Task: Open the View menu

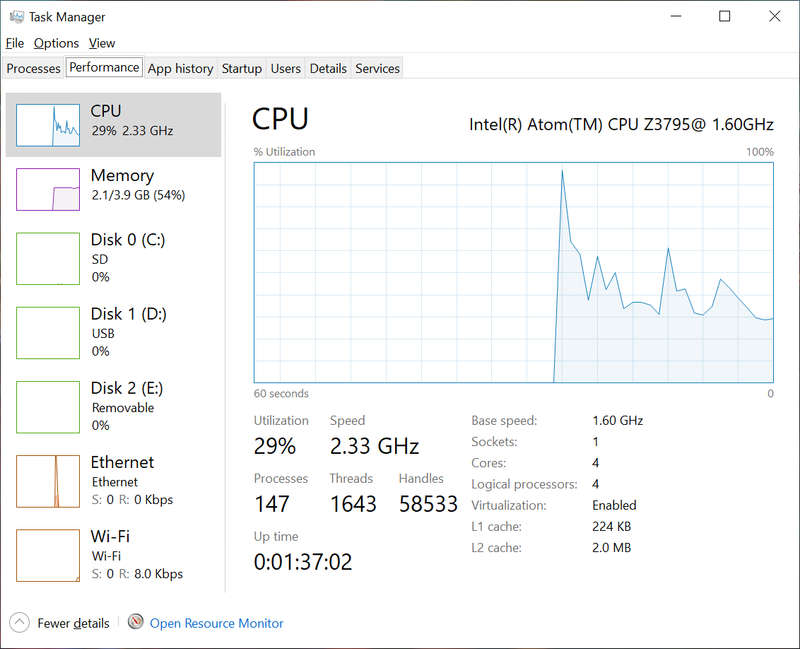Action: (x=102, y=43)
